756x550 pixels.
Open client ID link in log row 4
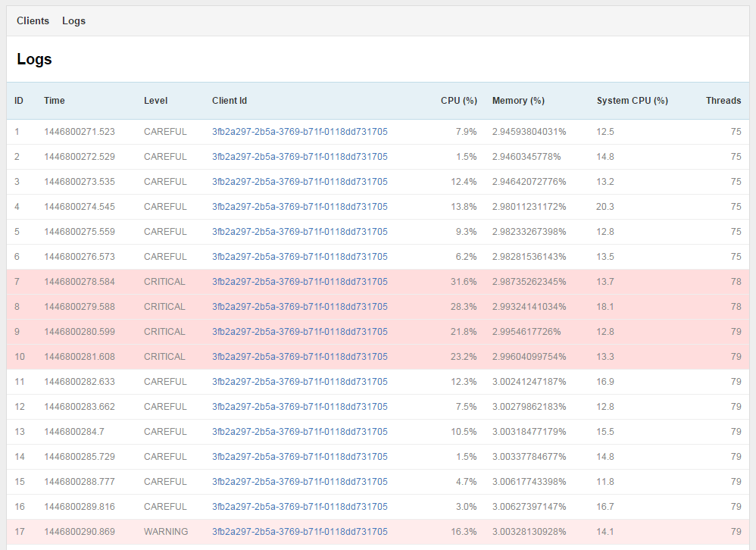[x=300, y=207]
